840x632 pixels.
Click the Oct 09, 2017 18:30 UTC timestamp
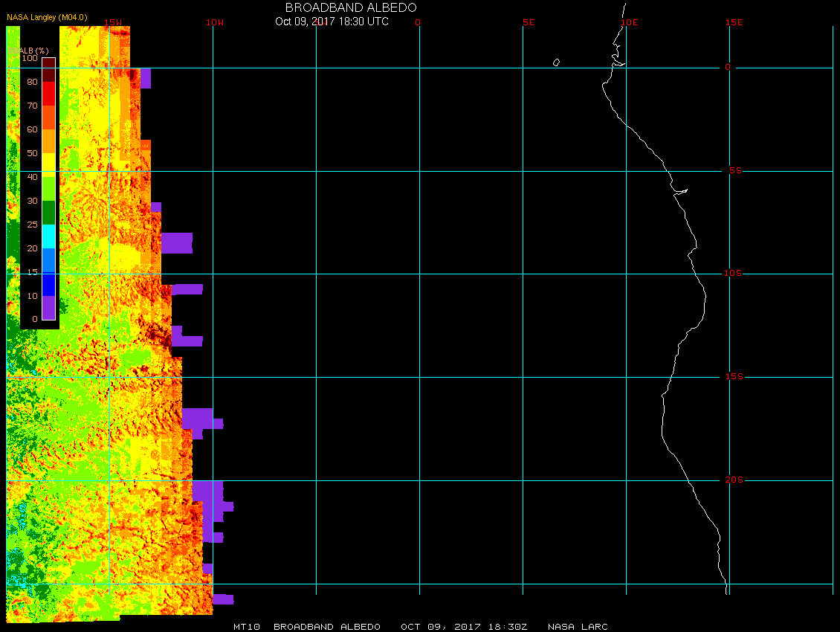[x=332, y=22]
